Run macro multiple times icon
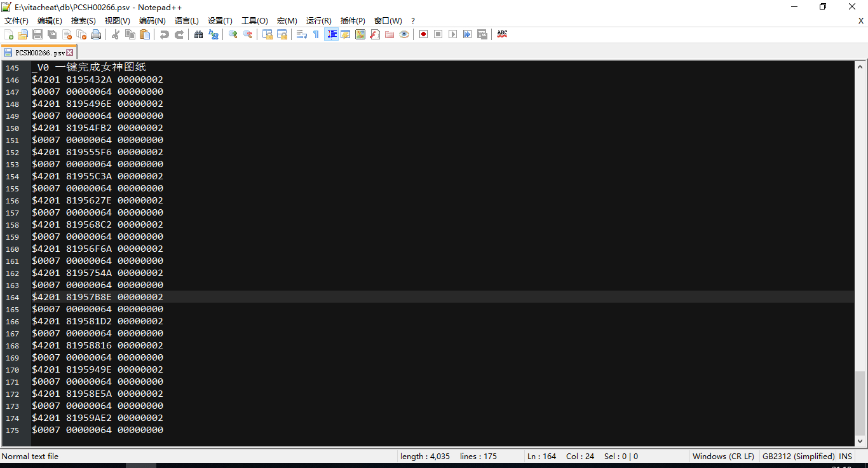This screenshot has height=468, width=868. 467,34
